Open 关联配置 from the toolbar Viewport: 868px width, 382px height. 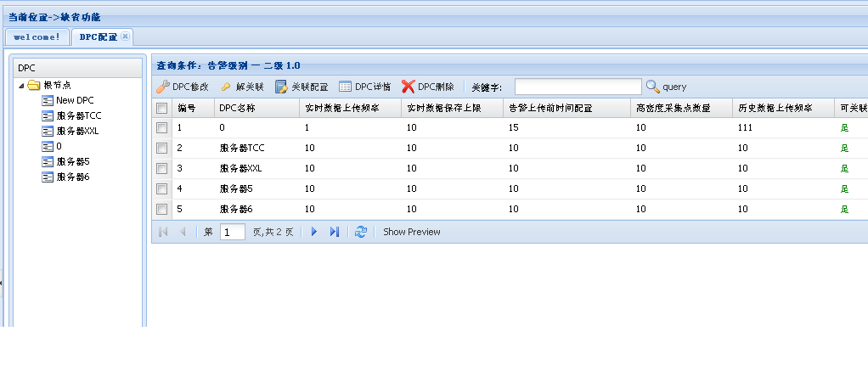pos(302,87)
